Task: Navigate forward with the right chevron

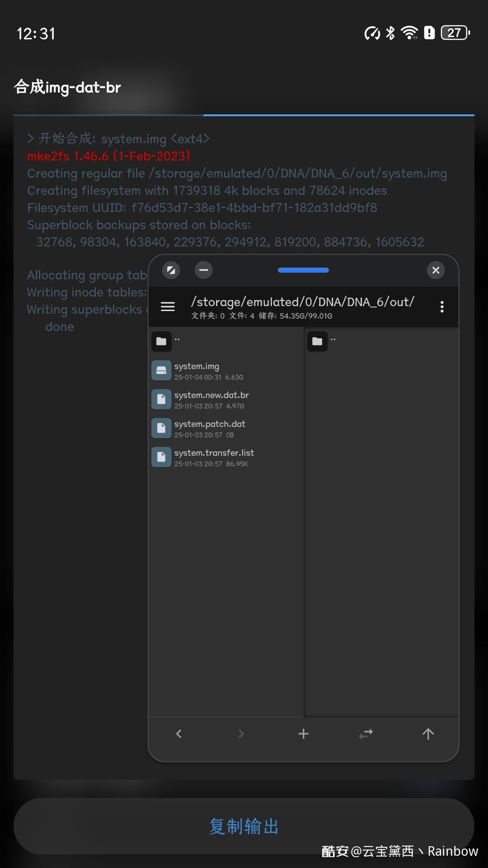Action: 241,734
